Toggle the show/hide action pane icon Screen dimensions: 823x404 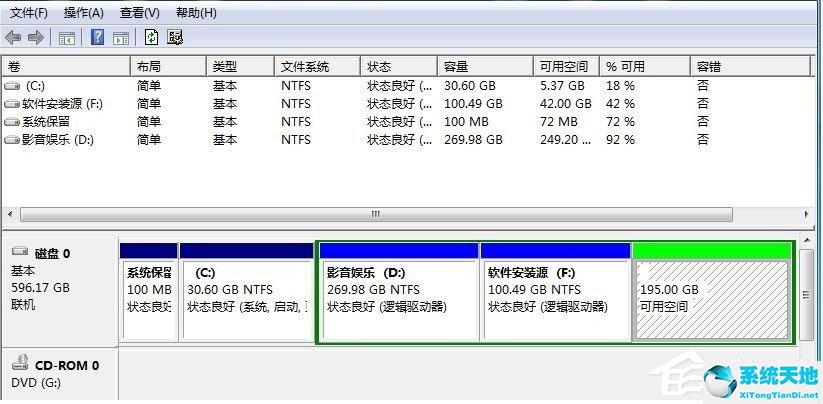(121, 38)
